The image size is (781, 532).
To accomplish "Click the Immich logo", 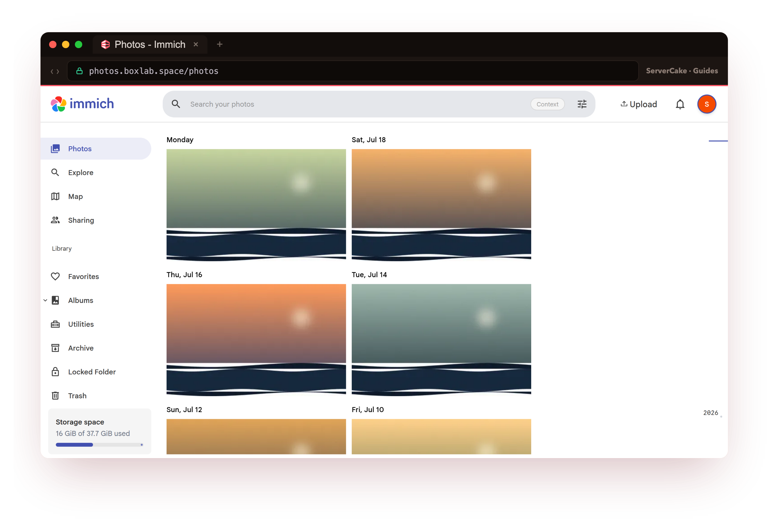I will (x=82, y=104).
